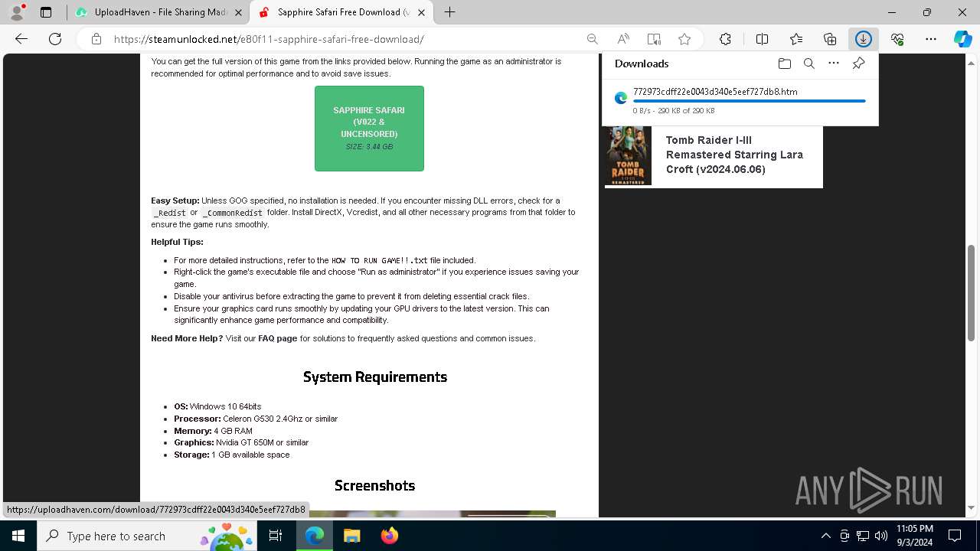Screen dimensions: 980x551
Task: Click the green Sapphire Safari download button
Action: tap(369, 129)
